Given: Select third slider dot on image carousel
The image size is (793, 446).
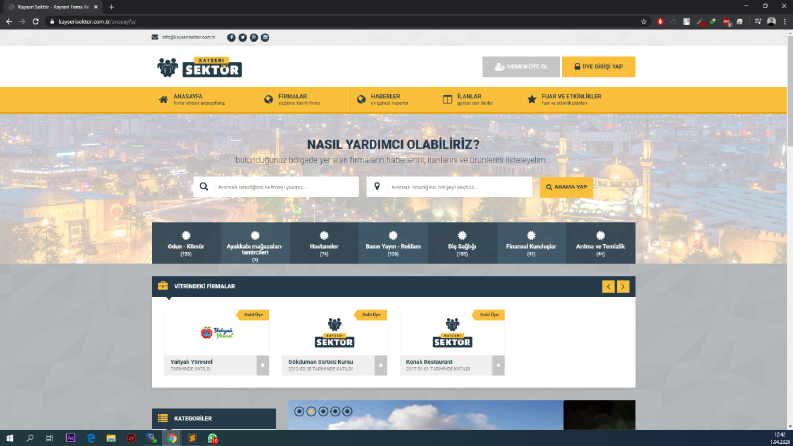Looking at the screenshot, I should coord(323,412).
